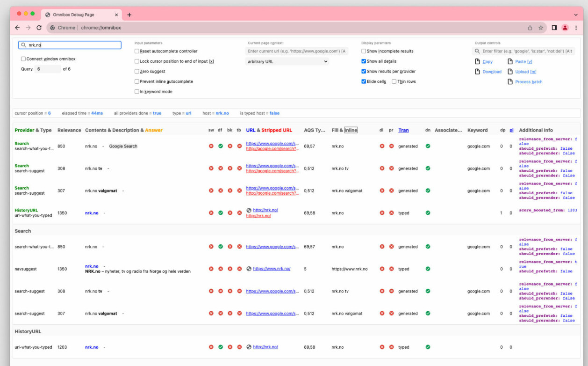This screenshot has width=588, height=366.
Task: Click nrk.no valgomat in top Search row
Action: pyautogui.click(x=101, y=191)
